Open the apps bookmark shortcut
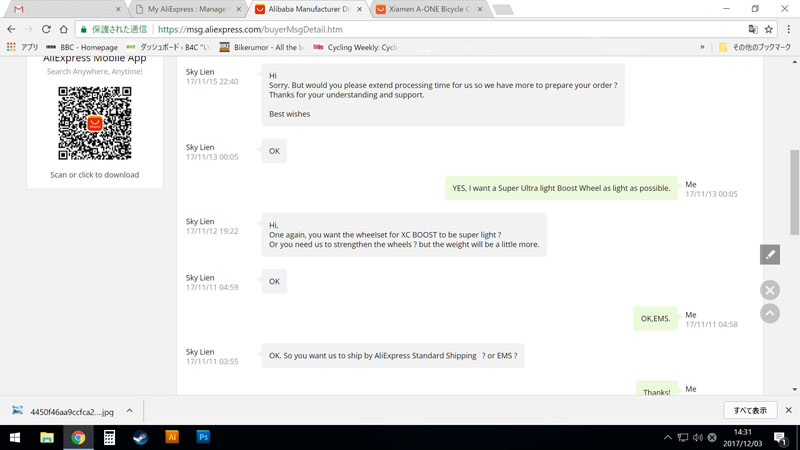Screen dimensions: 800x450 (22, 47)
